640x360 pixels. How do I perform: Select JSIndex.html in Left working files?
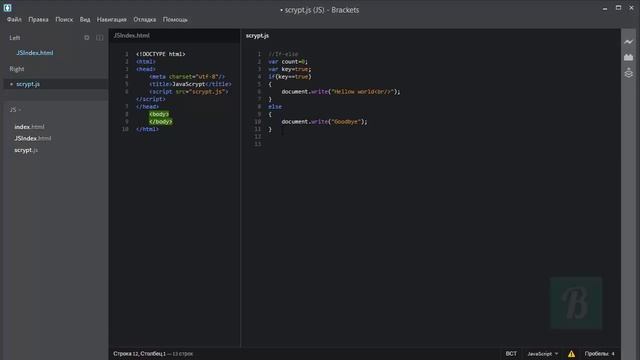pos(35,53)
